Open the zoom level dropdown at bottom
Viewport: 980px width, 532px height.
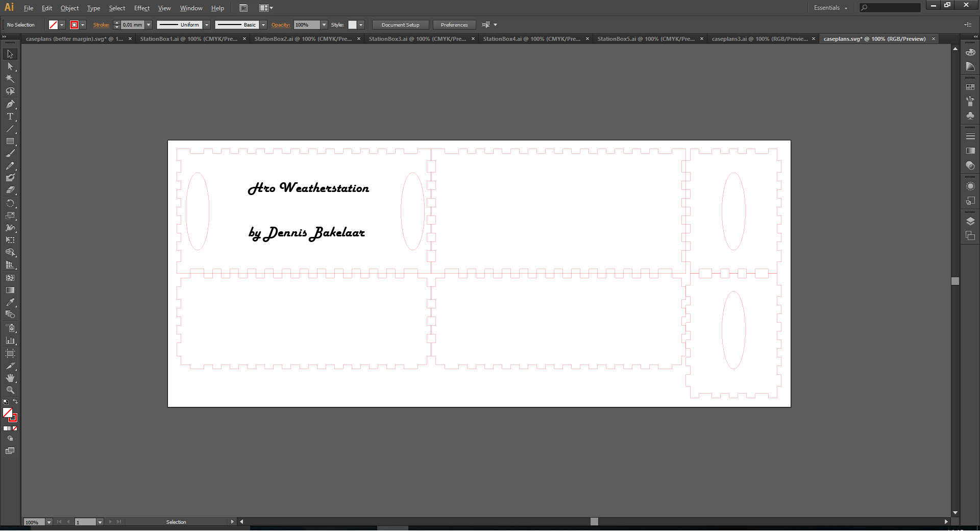(49, 522)
